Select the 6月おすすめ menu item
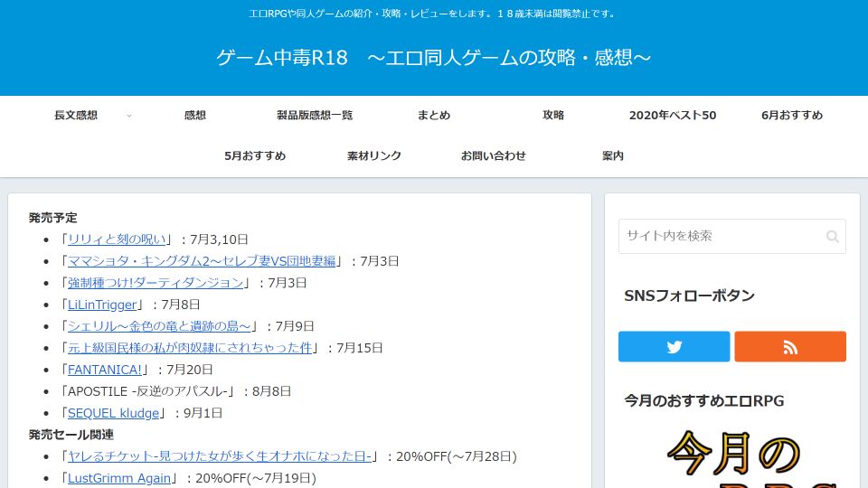 point(792,116)
